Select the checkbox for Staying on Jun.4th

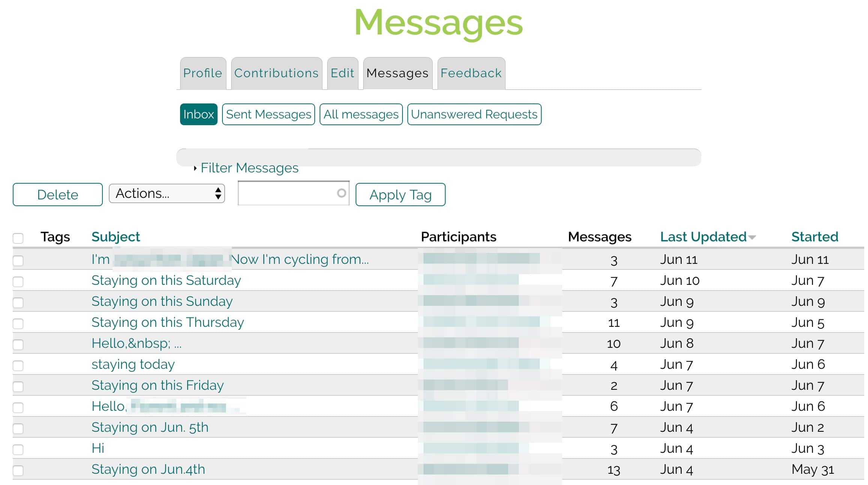pyautogui.click(x=18, y=470)
